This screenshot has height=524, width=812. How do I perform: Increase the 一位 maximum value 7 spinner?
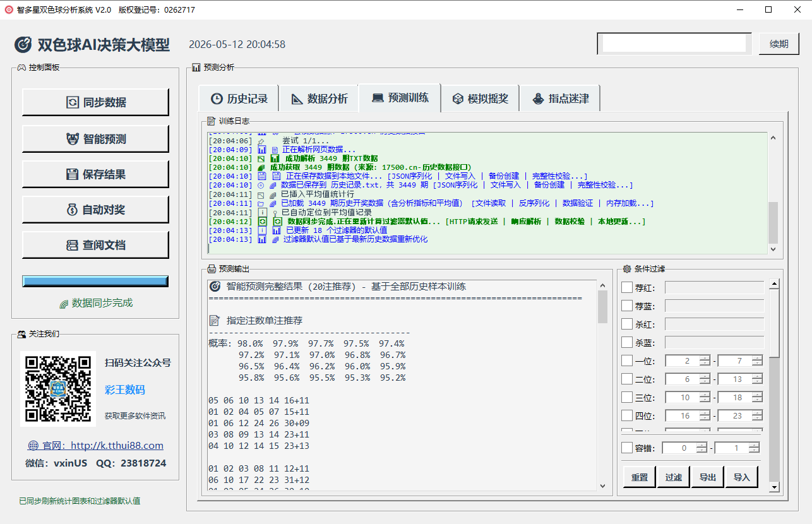(x=757, y=359)
